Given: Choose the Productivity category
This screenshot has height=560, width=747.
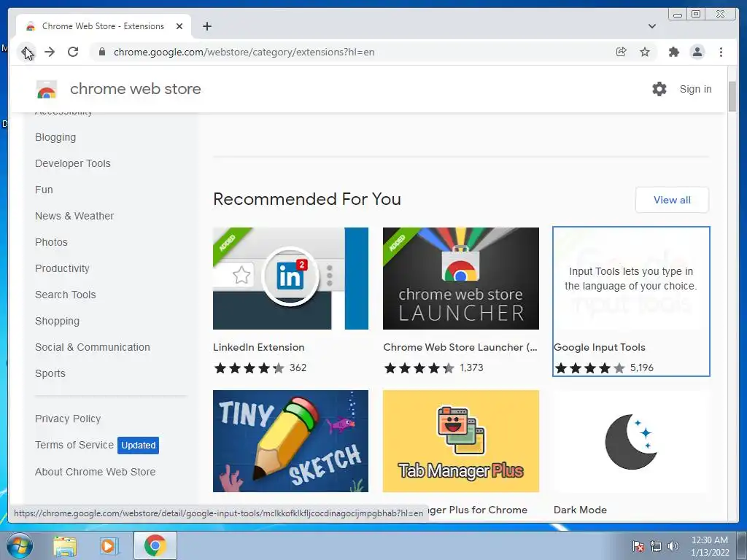Looking at the screenshot, I should (x=62, y=268).
